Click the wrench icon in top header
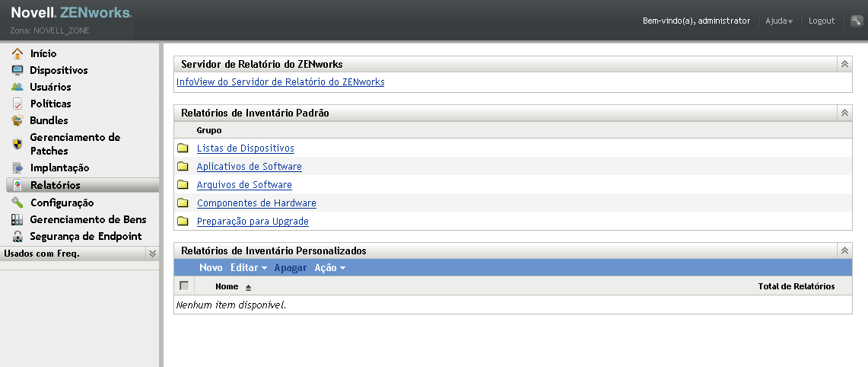The width and height of the screenshot is (868, 367). coord(856,21)
